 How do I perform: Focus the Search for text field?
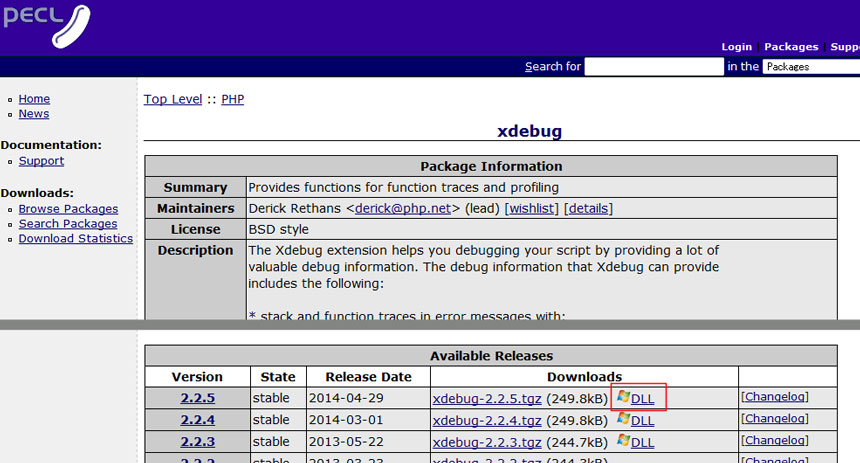pyautogui.click(x=654, y=66)
